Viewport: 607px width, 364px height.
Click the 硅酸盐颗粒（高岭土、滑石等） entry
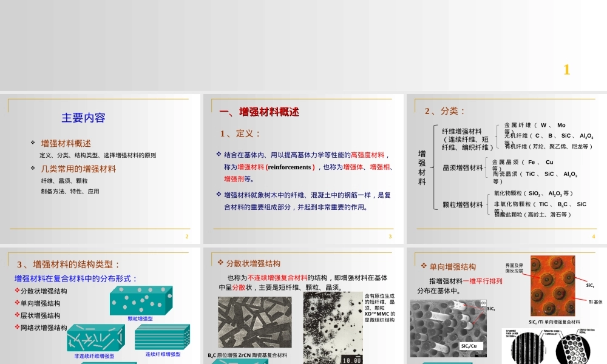pos(532,214)
